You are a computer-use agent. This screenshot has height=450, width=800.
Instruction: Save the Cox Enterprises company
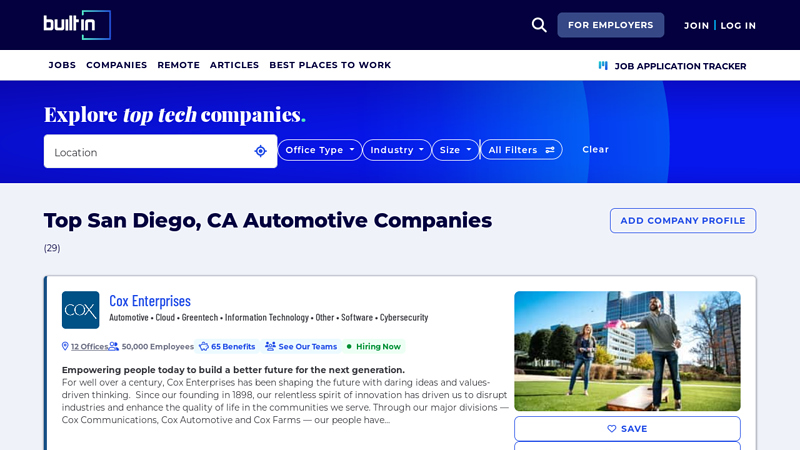[627, 429]
